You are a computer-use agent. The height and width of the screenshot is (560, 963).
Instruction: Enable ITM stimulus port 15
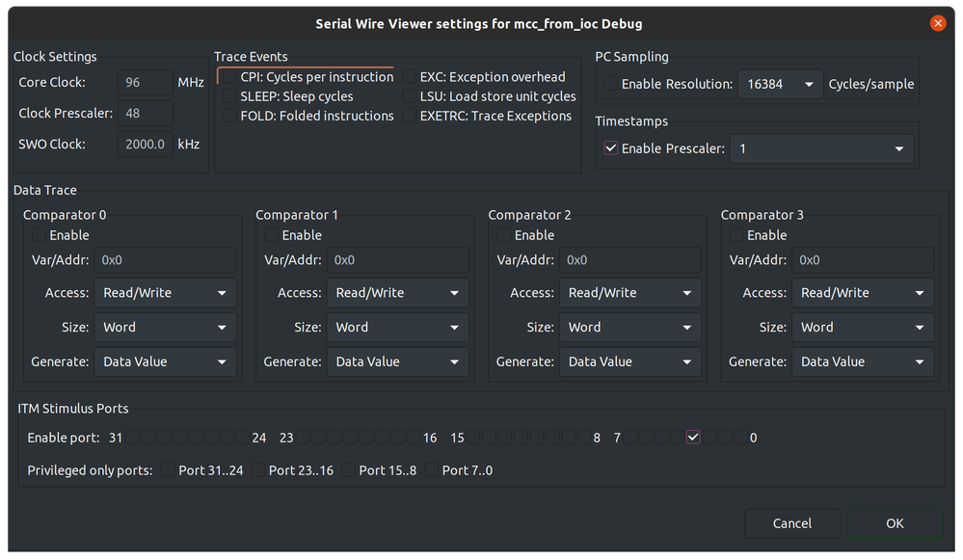(x=473, y=438)
